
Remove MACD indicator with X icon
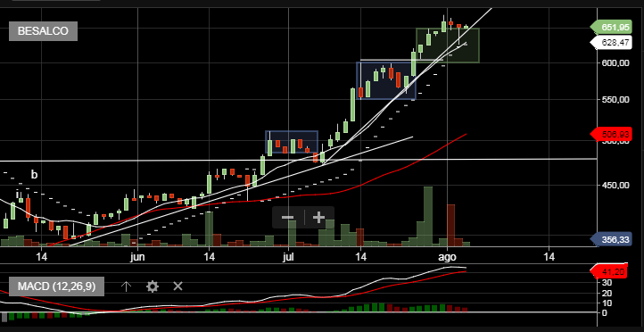coord(178,286)
